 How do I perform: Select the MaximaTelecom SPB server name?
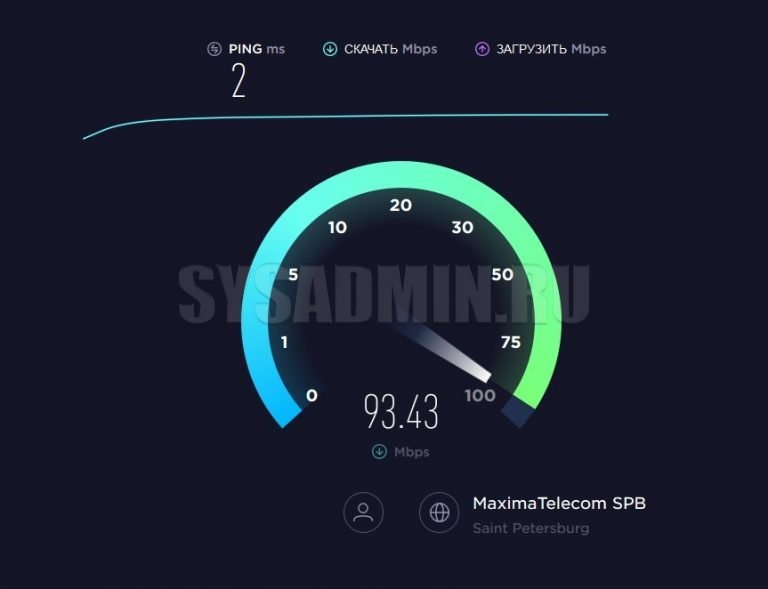559,503
